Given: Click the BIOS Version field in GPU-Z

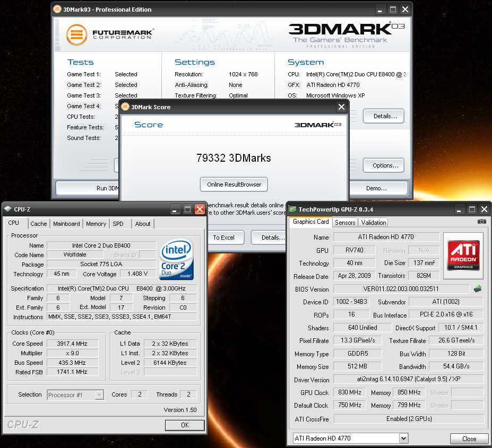Looking at the screenshot, I should tap(401, 289).
